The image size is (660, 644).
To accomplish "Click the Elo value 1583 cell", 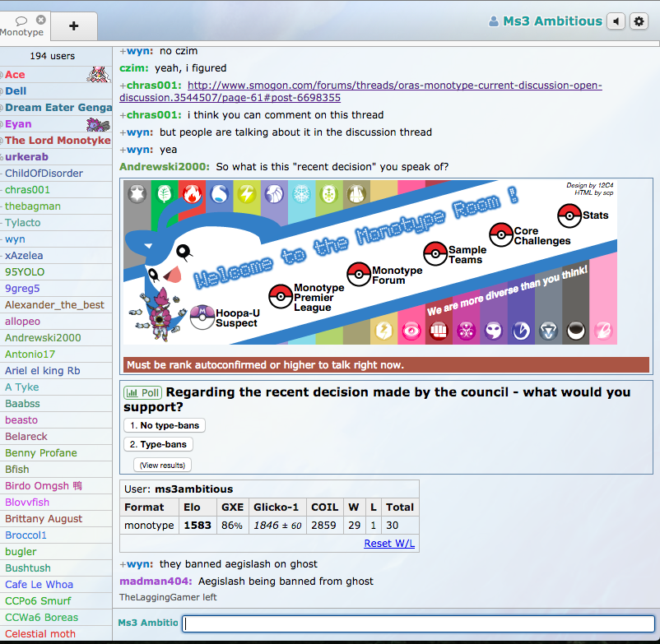I will pyautogui.click(x=198, y=525).
